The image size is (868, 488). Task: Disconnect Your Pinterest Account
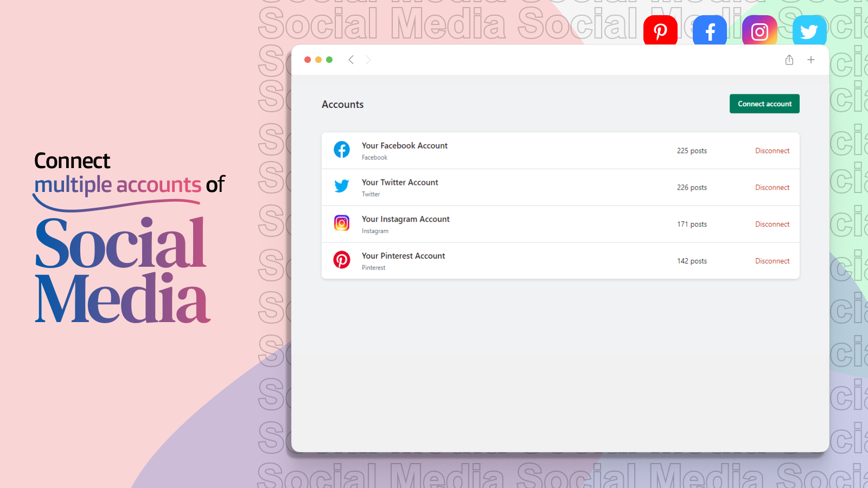[773, 261]
